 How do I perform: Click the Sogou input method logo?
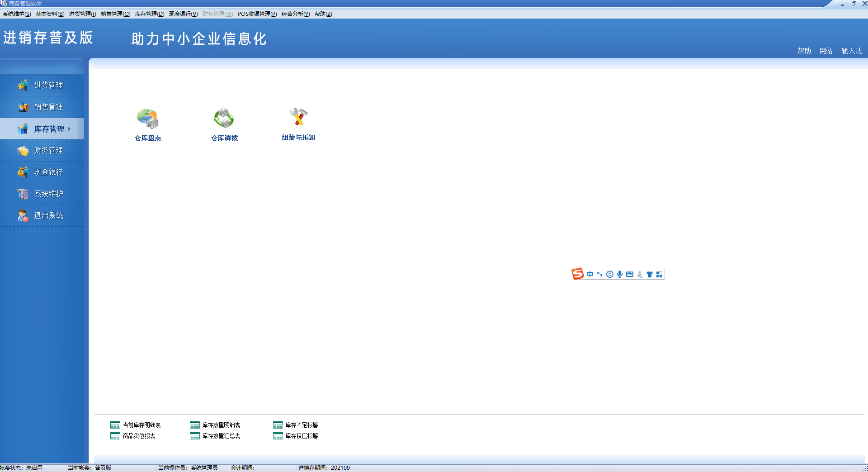click(578, 274)
